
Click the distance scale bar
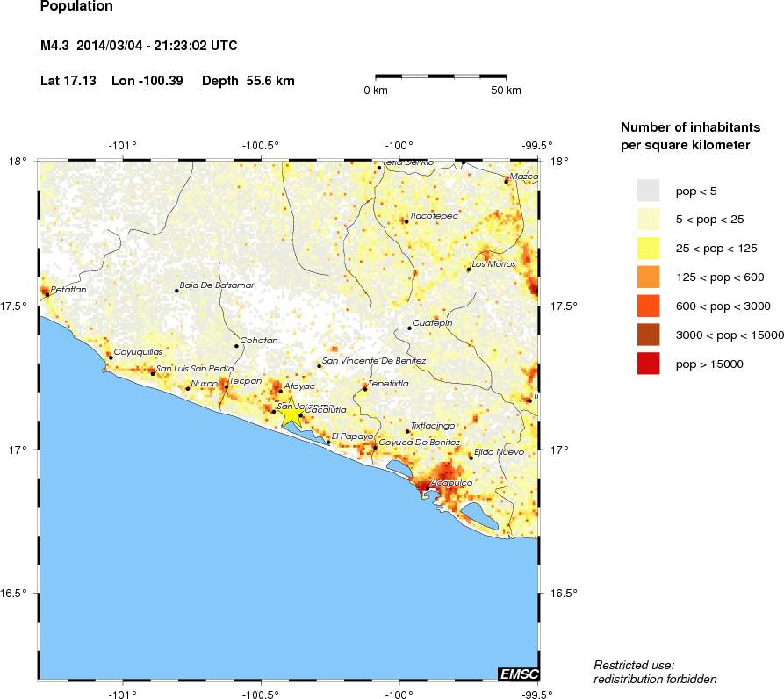pos(441,77)
